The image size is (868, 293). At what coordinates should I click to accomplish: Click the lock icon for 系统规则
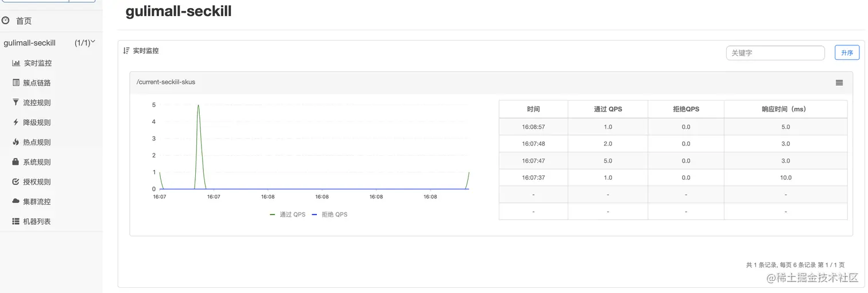[x=16, y=162]
